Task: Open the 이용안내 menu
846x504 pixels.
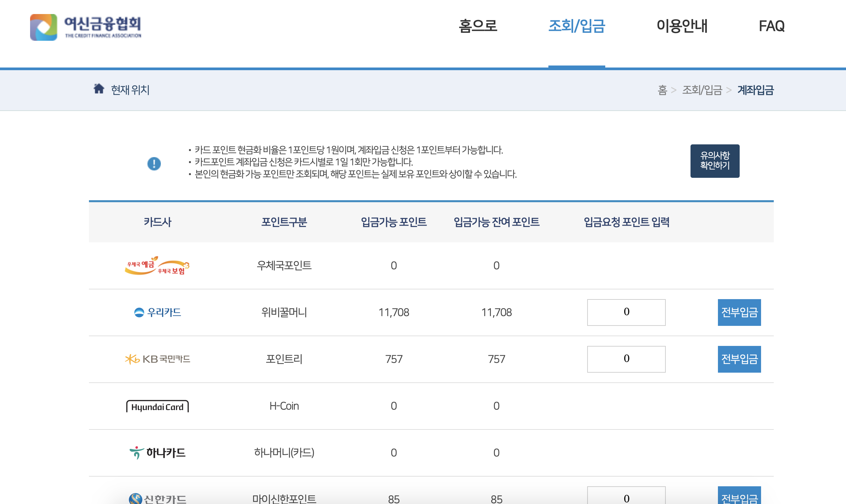Action: click(x=681, y=26)
